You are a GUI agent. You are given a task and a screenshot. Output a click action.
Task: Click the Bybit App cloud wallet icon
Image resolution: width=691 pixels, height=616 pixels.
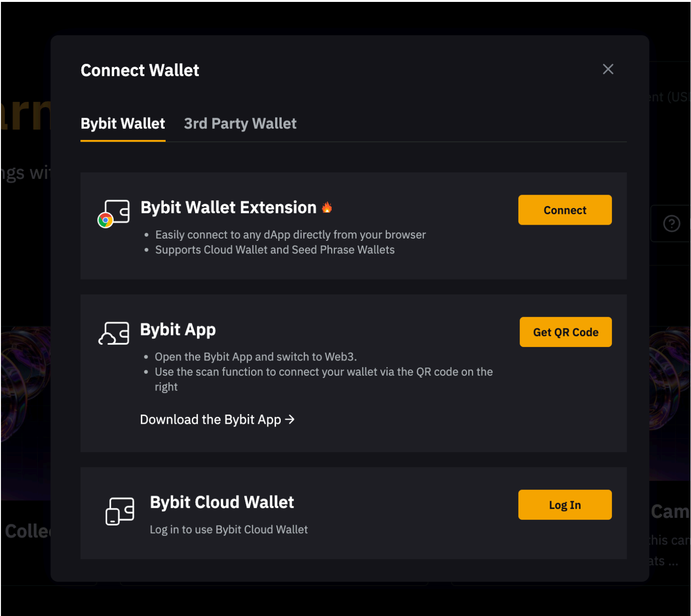click(x=114, y=333)
